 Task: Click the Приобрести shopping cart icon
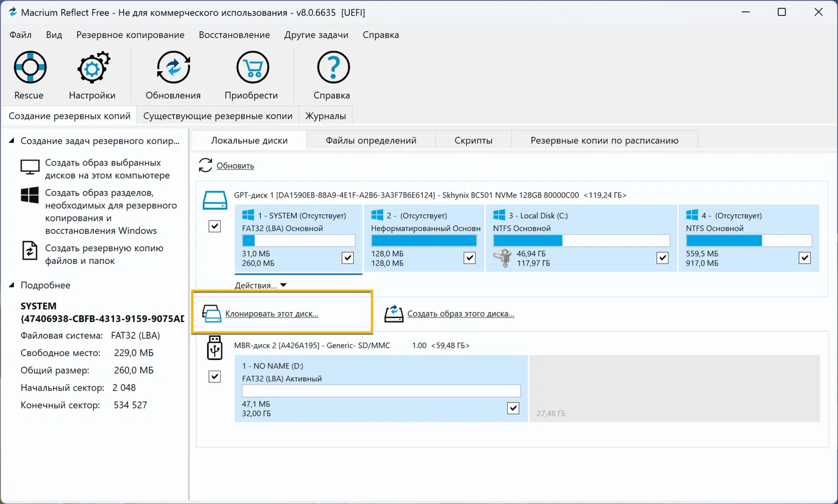(x=253, y=68)
